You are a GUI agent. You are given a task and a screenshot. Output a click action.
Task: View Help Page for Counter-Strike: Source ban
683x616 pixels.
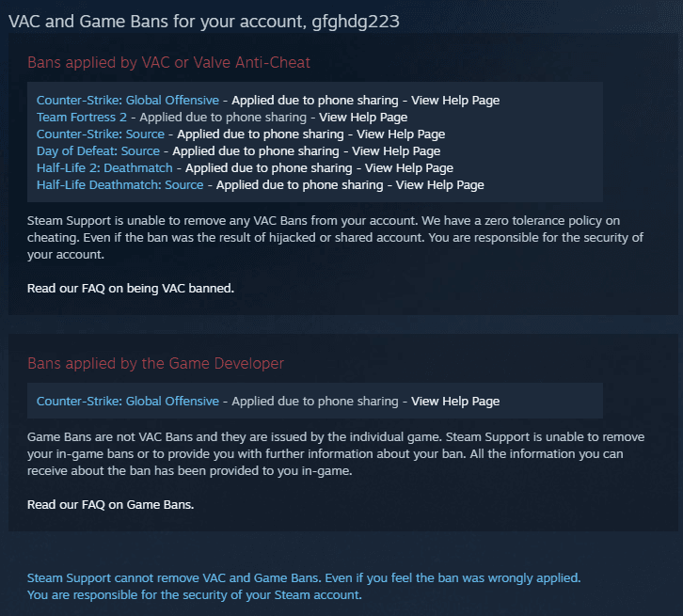click(401, 134)
